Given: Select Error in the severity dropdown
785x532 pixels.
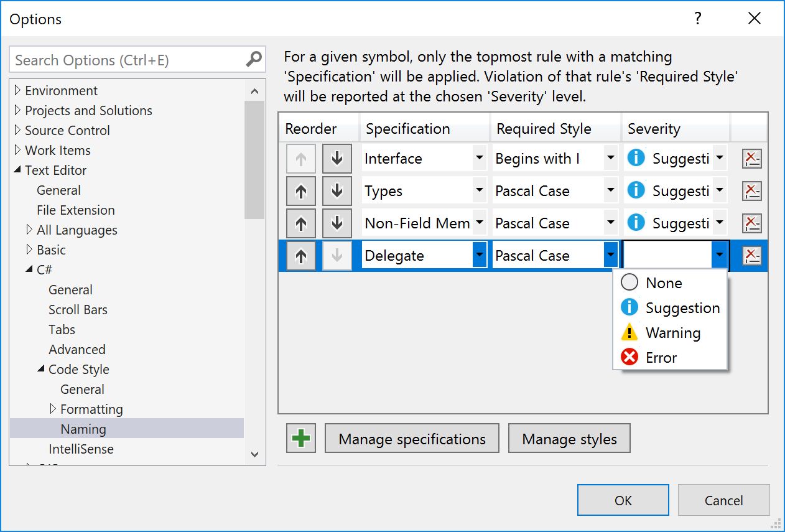Looking at the screenshot, I should tap(661, 358).
